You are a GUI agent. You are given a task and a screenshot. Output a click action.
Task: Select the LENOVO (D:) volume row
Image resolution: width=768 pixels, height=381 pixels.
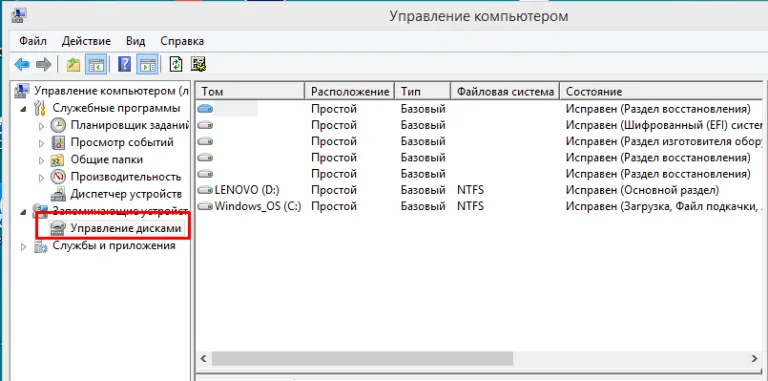coord(480,190)
